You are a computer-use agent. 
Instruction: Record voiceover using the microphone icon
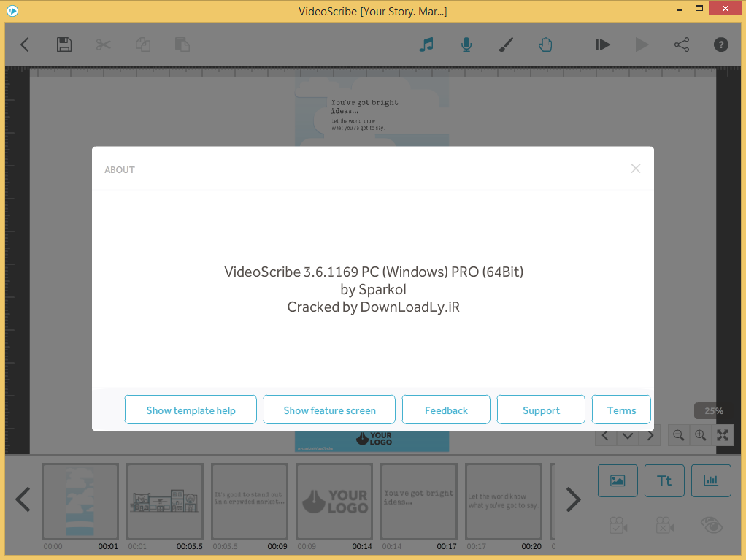coord(466,45)
